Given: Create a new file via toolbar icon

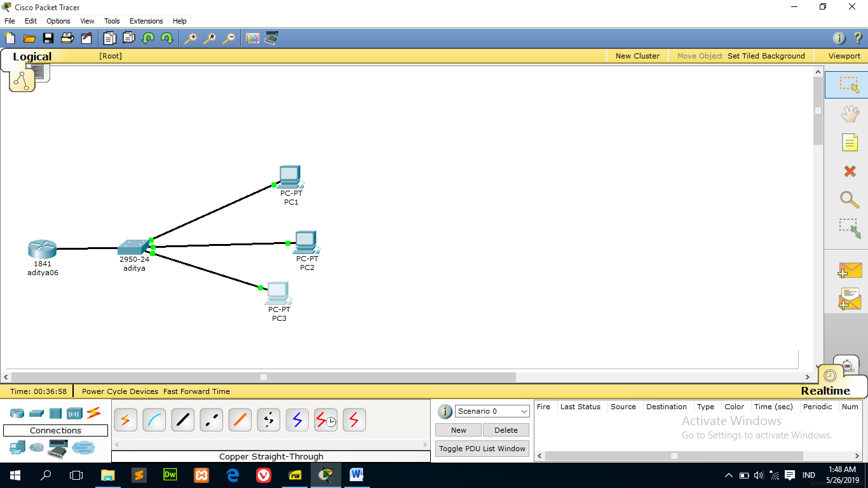Looking at the screenshot, I should point(10,38).
